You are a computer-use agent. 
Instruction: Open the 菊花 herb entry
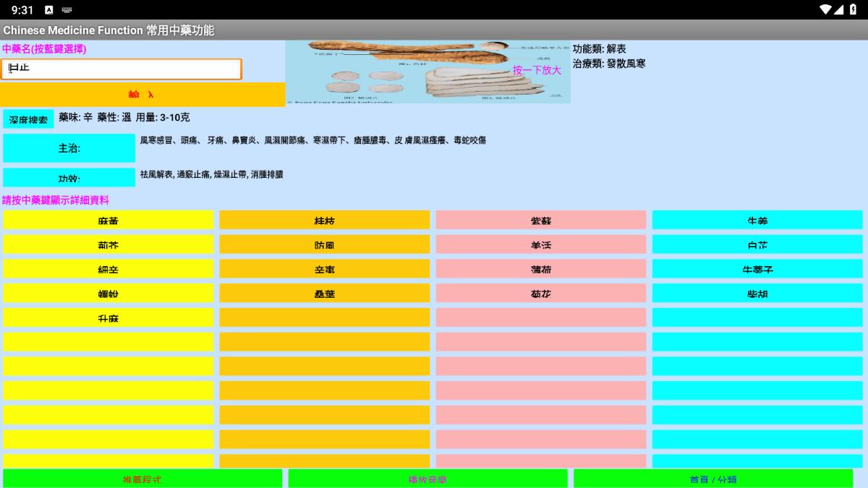tap(541, 294)
